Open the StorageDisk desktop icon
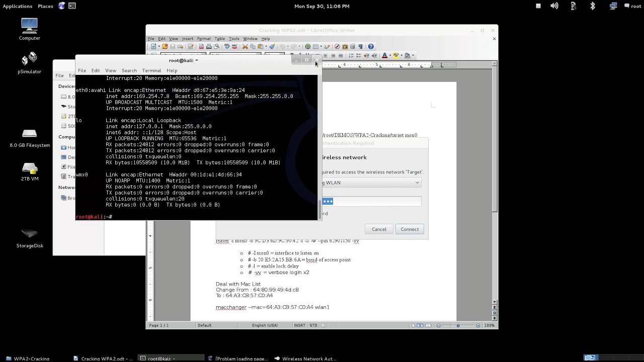Viewport: 644px width, 362px height. 30,238
